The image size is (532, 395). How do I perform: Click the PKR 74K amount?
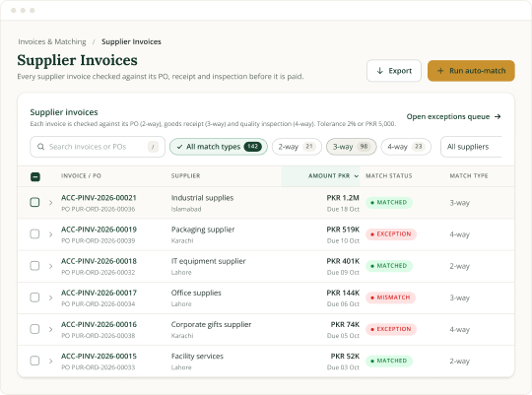click(x=345, y=324)
